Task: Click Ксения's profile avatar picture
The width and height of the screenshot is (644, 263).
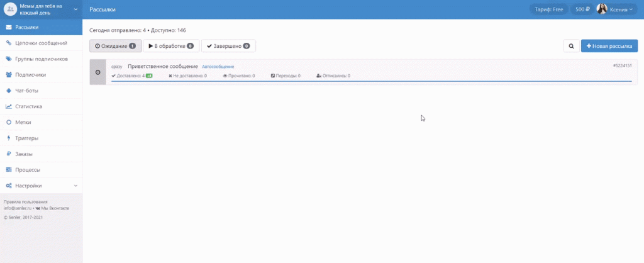Action: [x=602, y=9]
